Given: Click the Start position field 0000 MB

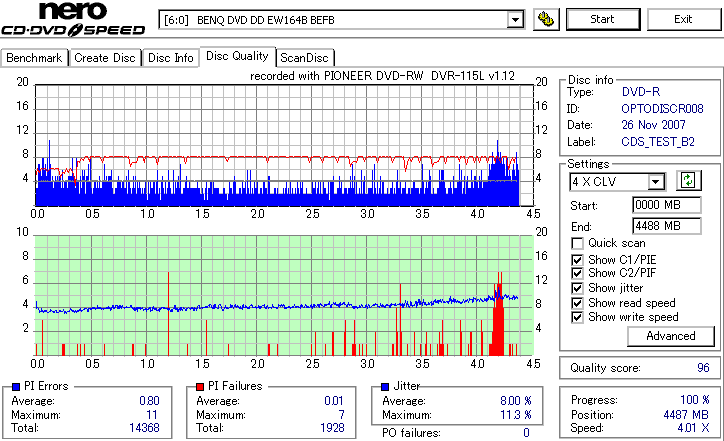Looking at the screenshot, I should click(x=666, y=205).
